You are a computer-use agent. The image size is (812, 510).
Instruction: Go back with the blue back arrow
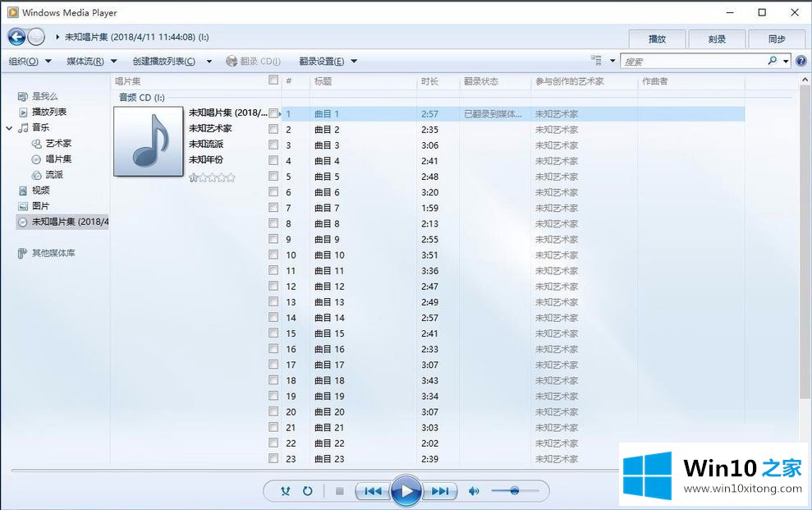16,37
